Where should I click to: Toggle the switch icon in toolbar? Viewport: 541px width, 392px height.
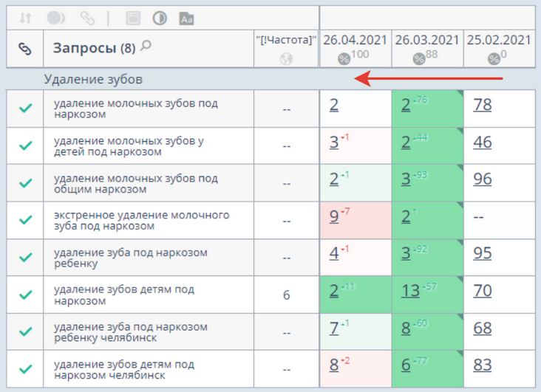coord(56,18)
